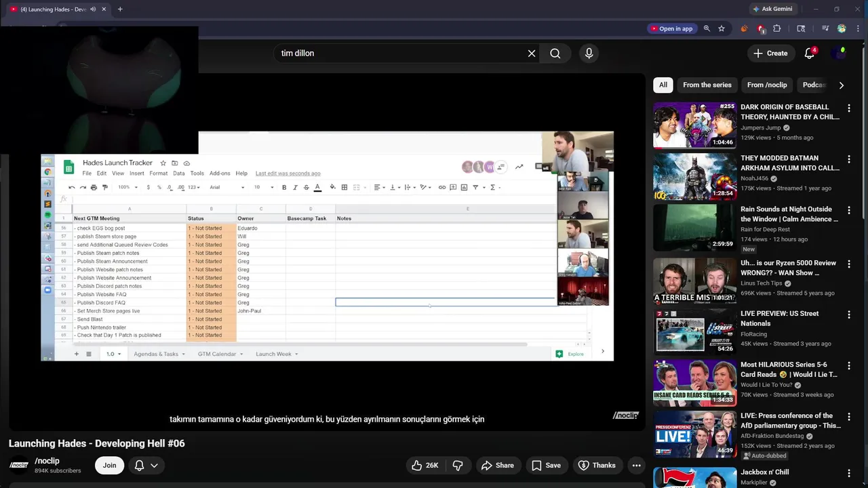Open options menu for AfD press conference

(x=848, y=418)
